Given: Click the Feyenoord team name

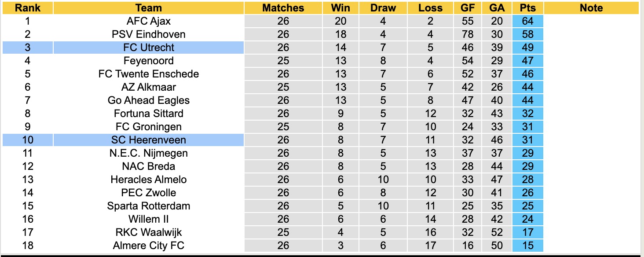Looking at the screenshot, I should (149, 61).
